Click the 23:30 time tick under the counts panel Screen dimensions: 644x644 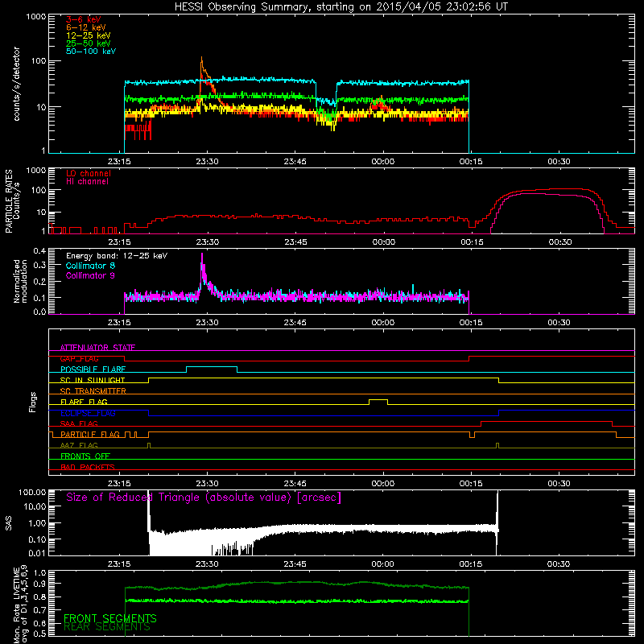(207, 162)
